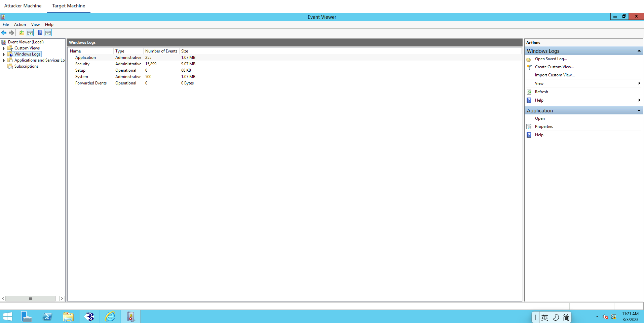Select the Security log row
Image resolution: width=644 pixels, height=323 pixels.
pyautogui.click(x=295, y=64)
